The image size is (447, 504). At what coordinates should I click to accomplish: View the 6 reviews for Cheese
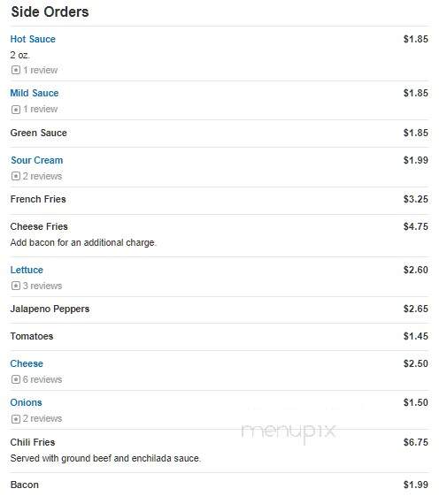42,379
